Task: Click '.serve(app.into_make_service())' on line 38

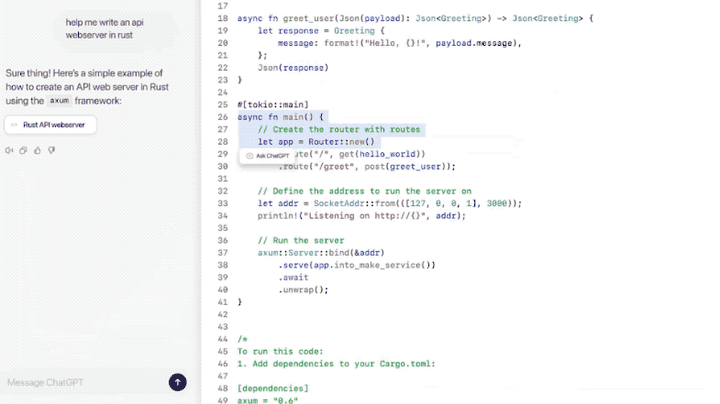Action: 356,265
